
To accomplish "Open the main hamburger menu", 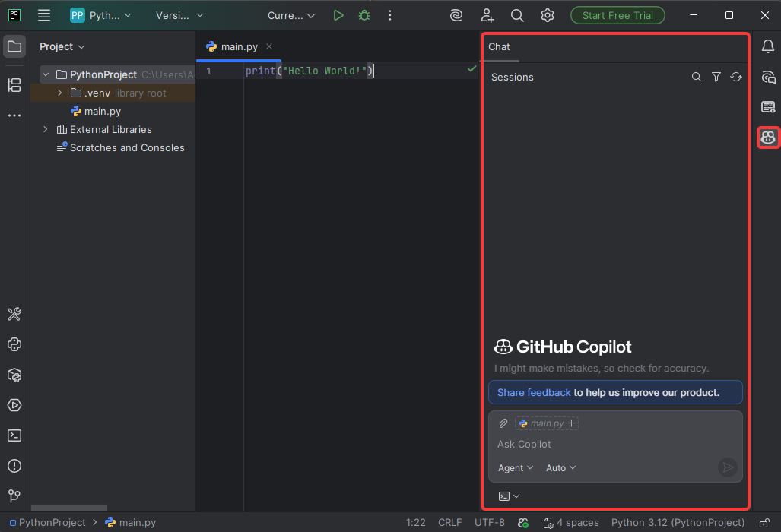I will tap(44, 15).
